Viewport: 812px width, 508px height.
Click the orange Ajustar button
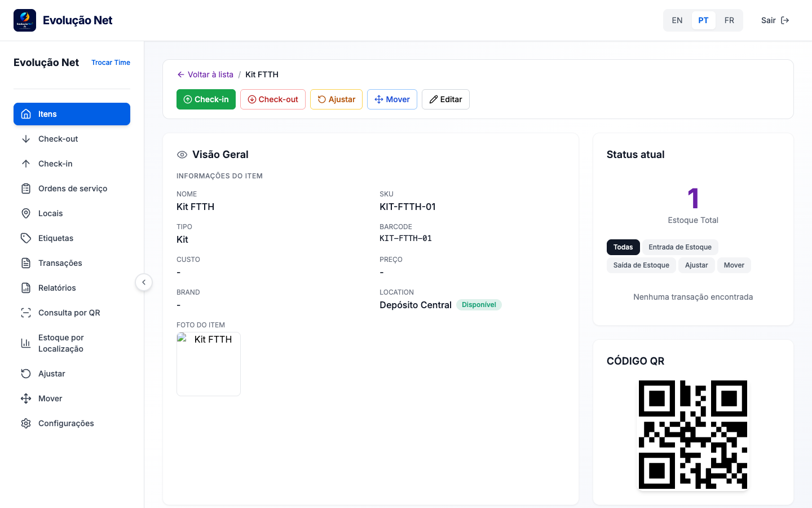[336, 99]
